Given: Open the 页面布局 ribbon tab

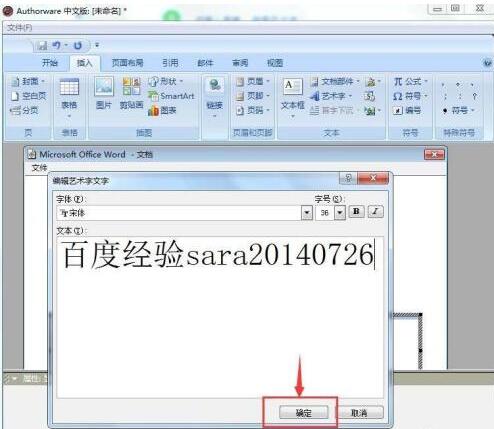Looking at the screenshot, I should coord(128,62).
